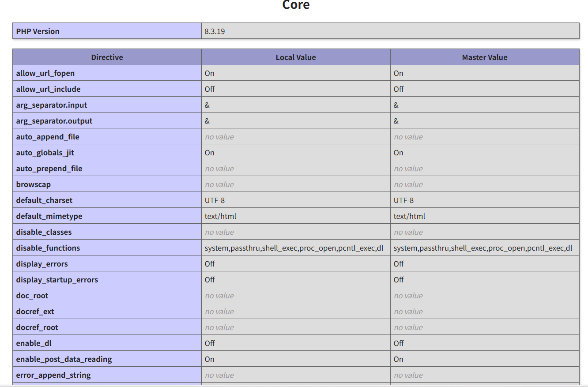Click the Core section heading
The height and width of the screenshot is (387, 588).
[x=296, y=5]
